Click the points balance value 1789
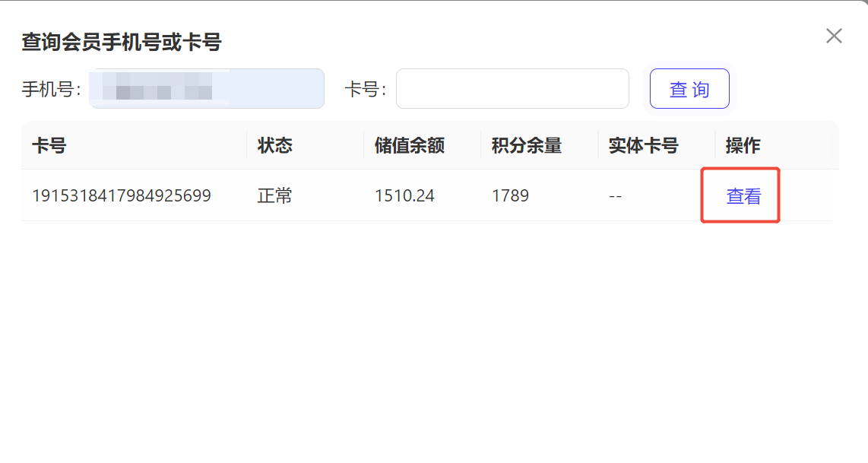The image size is (868, 463). (510, 196)
